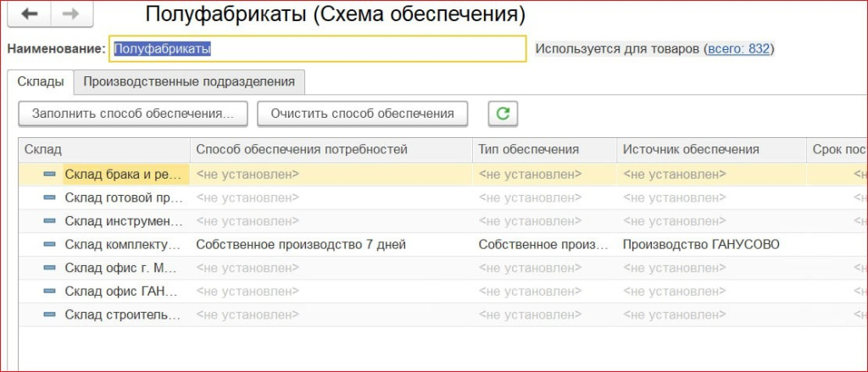Click row icon of Склад комплектующих

[x=49, y=245]
